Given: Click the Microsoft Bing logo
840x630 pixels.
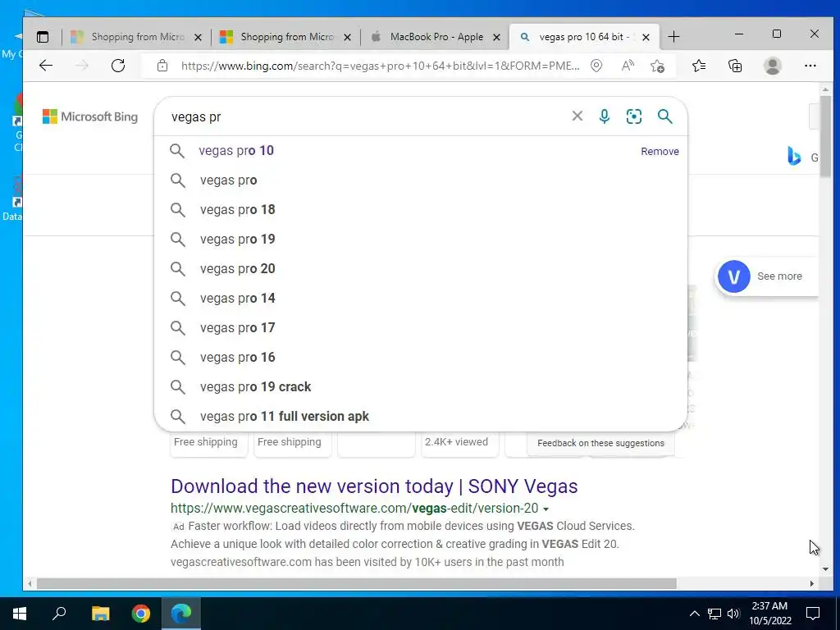Looking at the screenshot, I should coord(90,116).
